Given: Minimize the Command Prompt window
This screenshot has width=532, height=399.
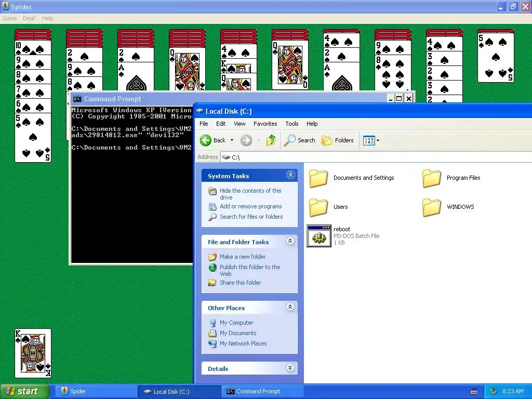Looking at the screenshot, I should 391,98.
